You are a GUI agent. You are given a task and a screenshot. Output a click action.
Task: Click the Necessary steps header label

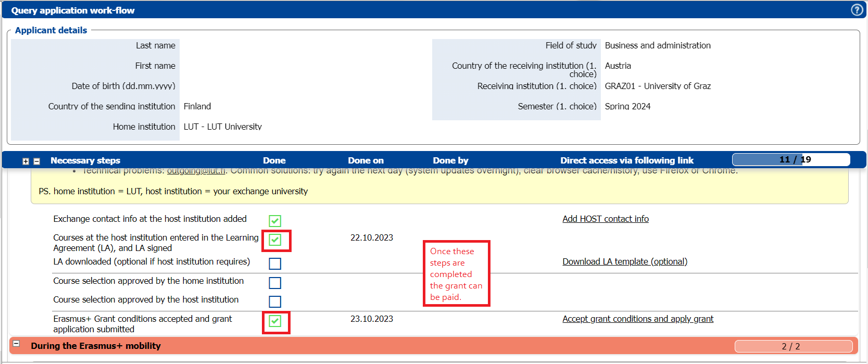click(x=85, y=160)
